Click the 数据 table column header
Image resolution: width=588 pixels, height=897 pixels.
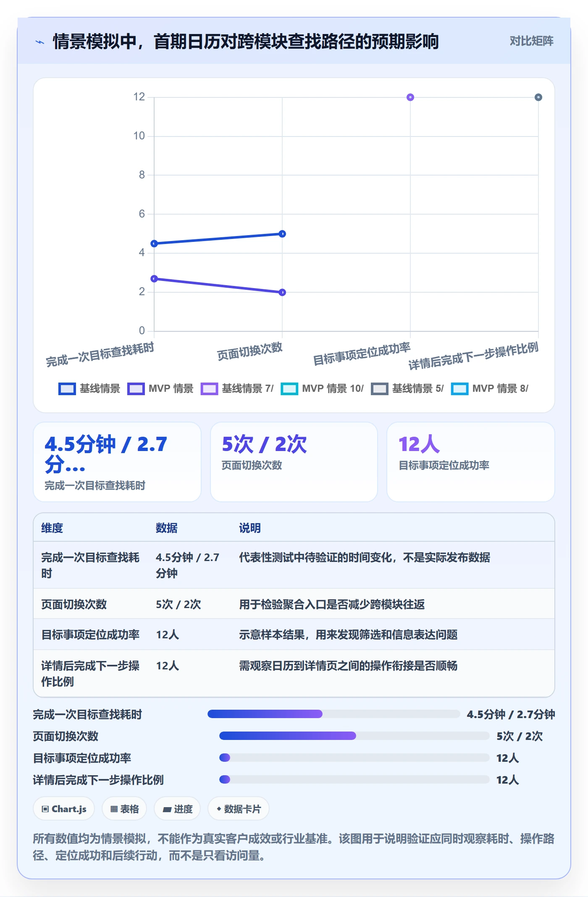tap(167, 528)
